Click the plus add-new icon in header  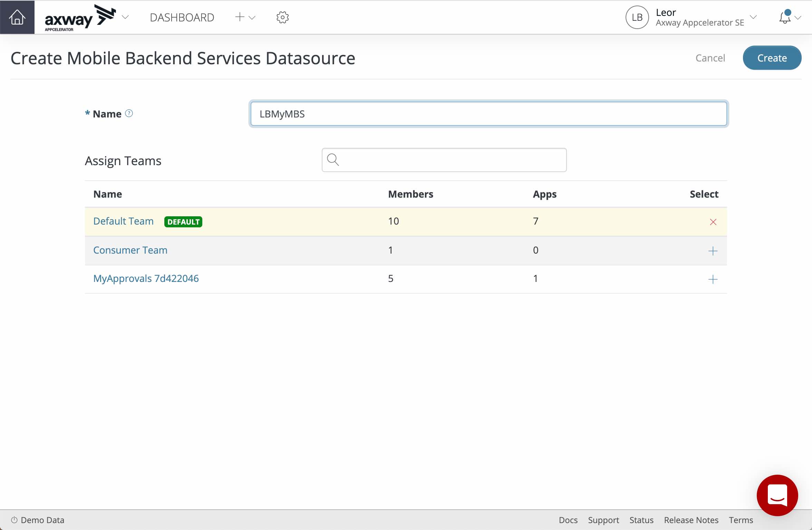240,17
